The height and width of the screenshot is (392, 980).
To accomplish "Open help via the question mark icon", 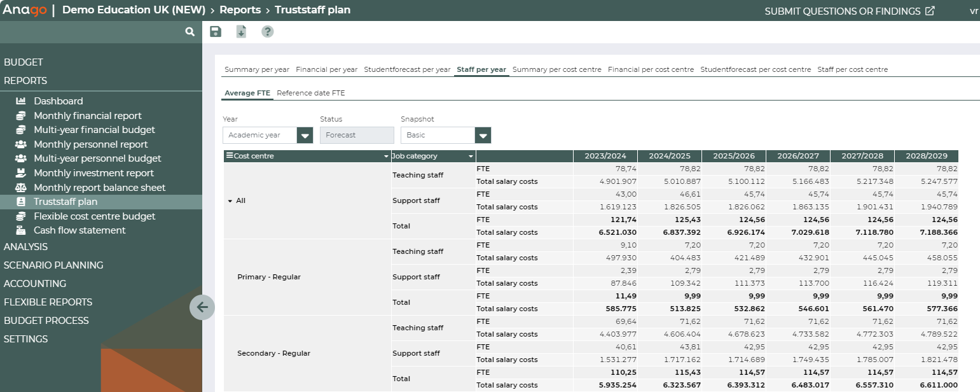I will [268, 32].
